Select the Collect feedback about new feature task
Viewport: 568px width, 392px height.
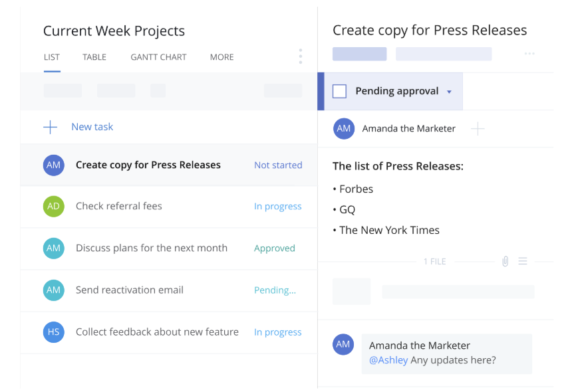tap(157, 332)
